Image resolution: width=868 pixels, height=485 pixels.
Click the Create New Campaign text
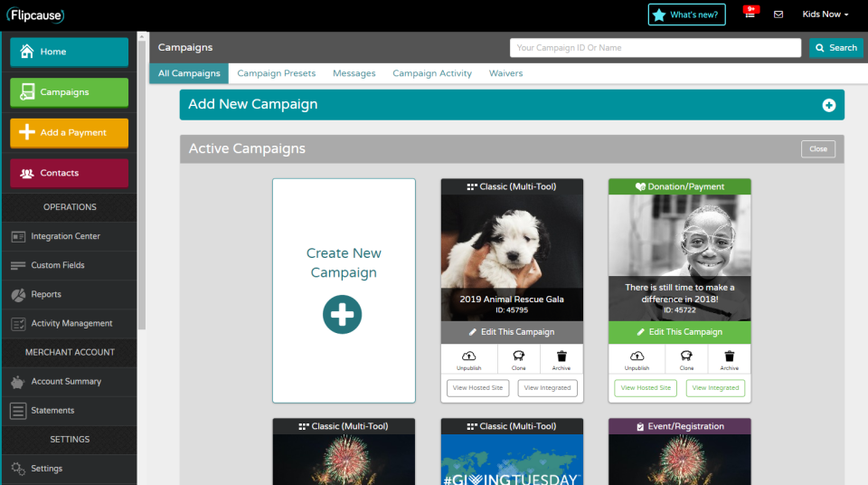(344, 262)
